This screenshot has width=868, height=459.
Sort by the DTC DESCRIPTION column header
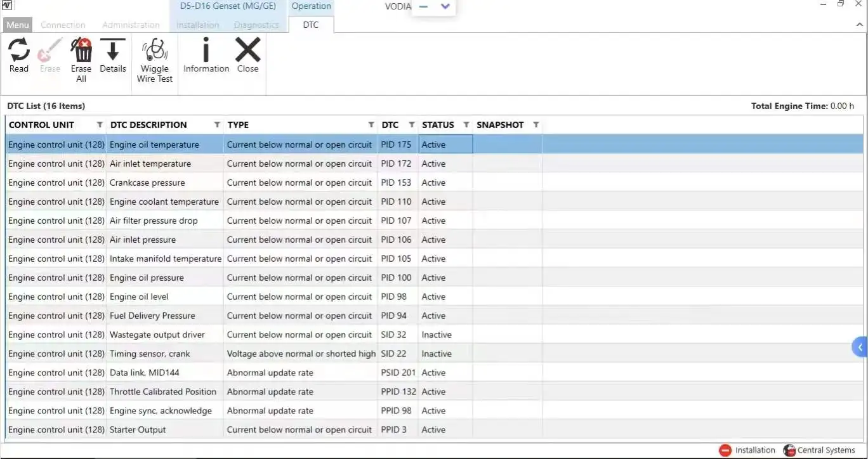point(148,125)
